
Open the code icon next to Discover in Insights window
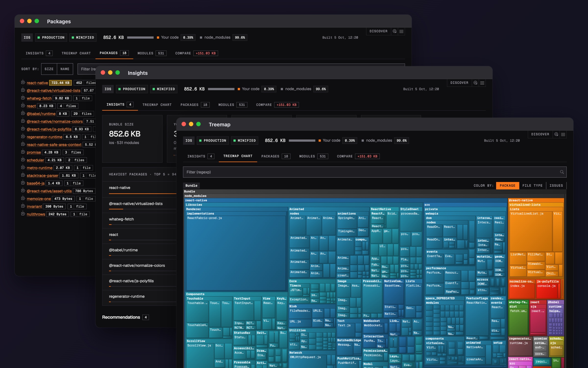475,83
